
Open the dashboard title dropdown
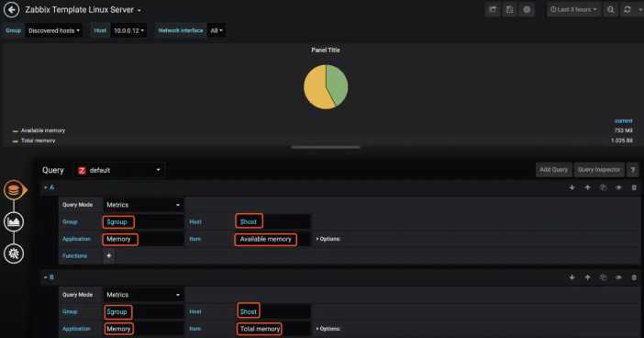click(83, 10)
